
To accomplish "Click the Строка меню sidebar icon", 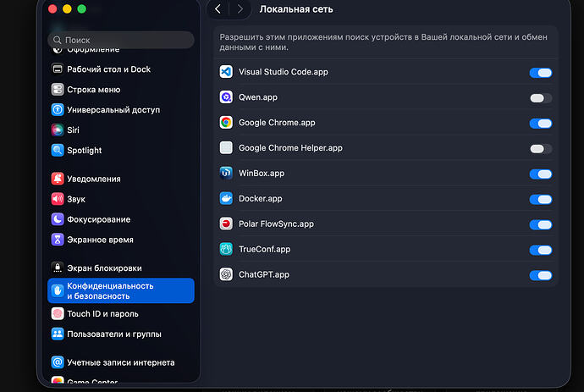I will [x=58, y=90].
